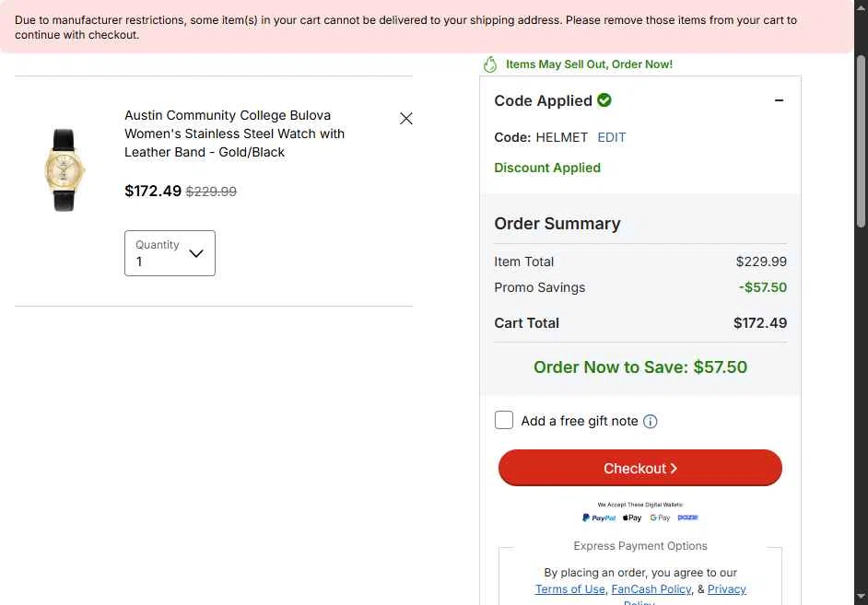The height and width of the screenshot is (605, 868).
Task: Select the PayPal wallet icon
Action: pyautogui.click(x=598, y=518)
